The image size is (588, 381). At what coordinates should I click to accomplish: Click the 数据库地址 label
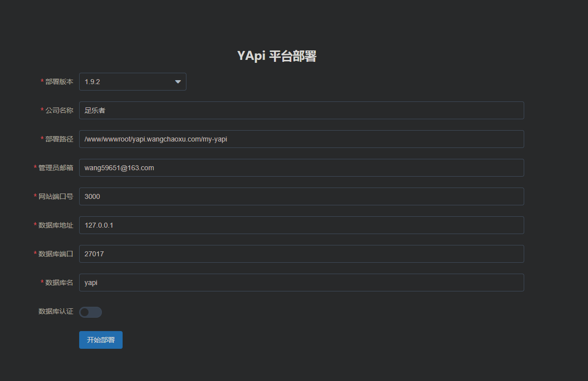pyautogui.click(x=56, y=225)
